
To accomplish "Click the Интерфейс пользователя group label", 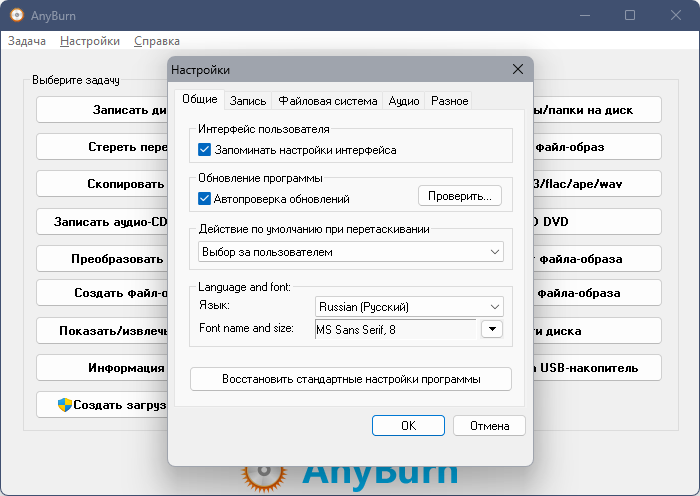I will pyautogui.click(x=264, y=129).
